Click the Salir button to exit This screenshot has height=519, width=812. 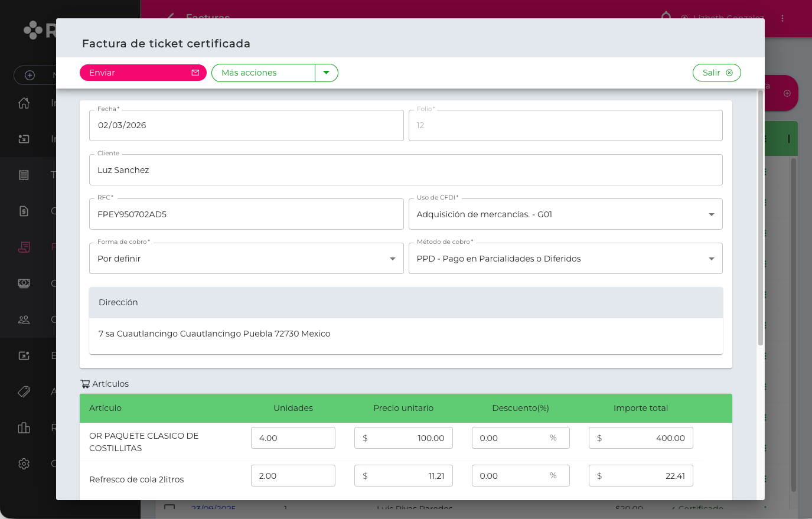[x=716, y=73]
